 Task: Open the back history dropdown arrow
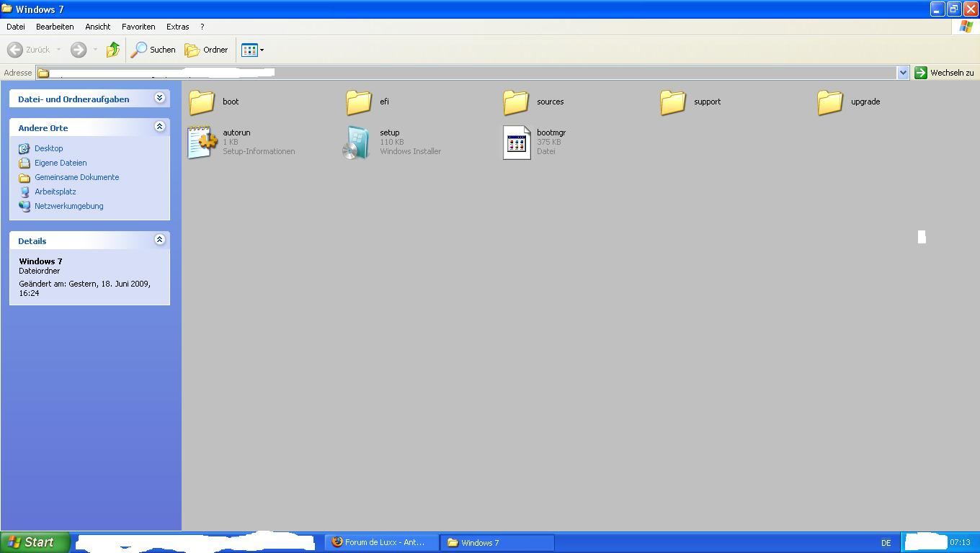tap(58, 50)
